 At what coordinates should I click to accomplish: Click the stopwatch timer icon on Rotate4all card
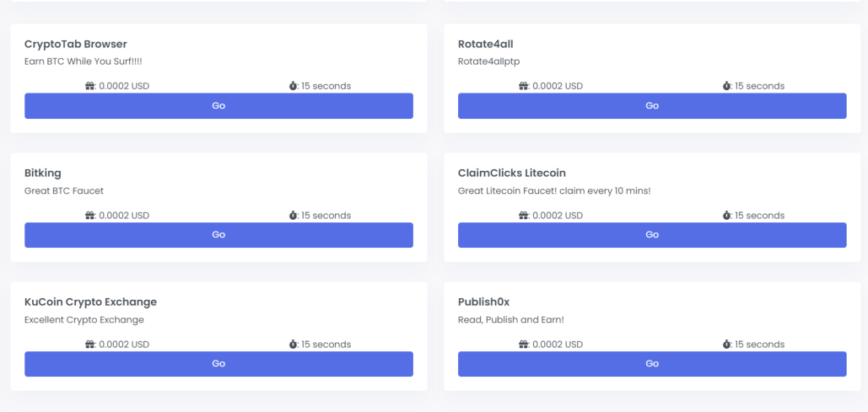pos(726,86)
